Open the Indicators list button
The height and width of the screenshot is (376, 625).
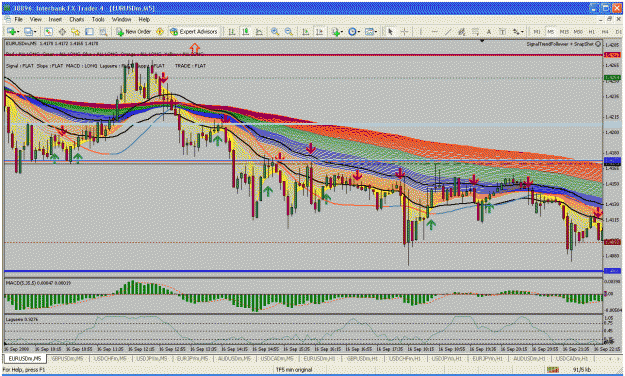point(336,31)
